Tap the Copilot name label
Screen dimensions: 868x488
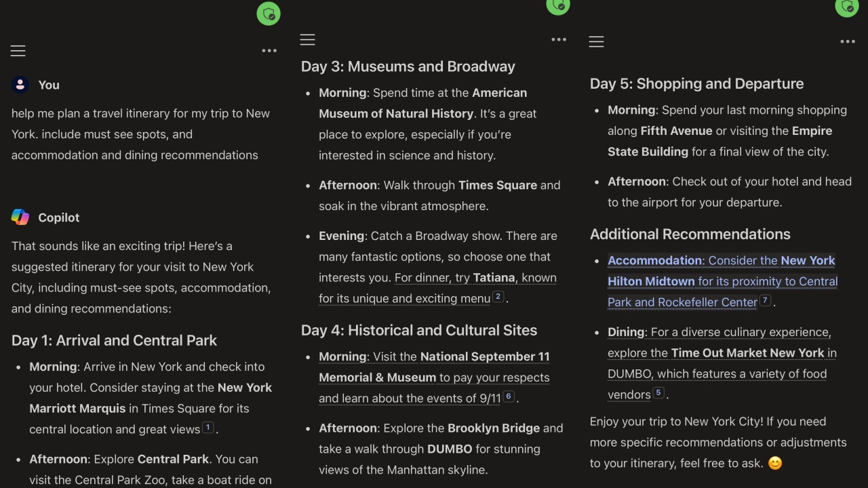pyautogui.click(x=59, y=218)
